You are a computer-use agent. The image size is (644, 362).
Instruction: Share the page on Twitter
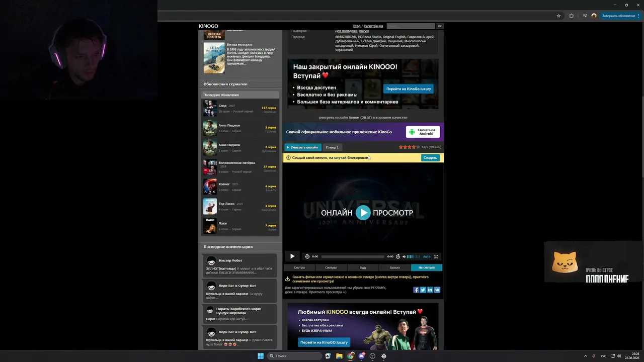(x=423, y=290)
